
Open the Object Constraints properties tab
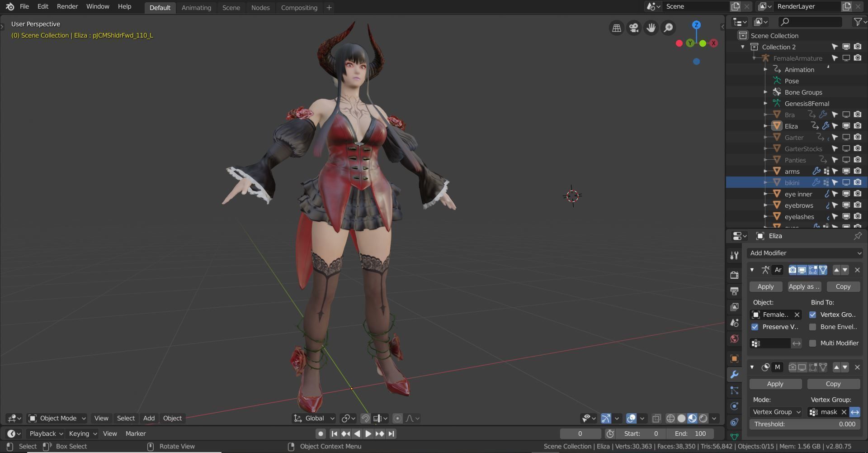(x=734, y=422)
